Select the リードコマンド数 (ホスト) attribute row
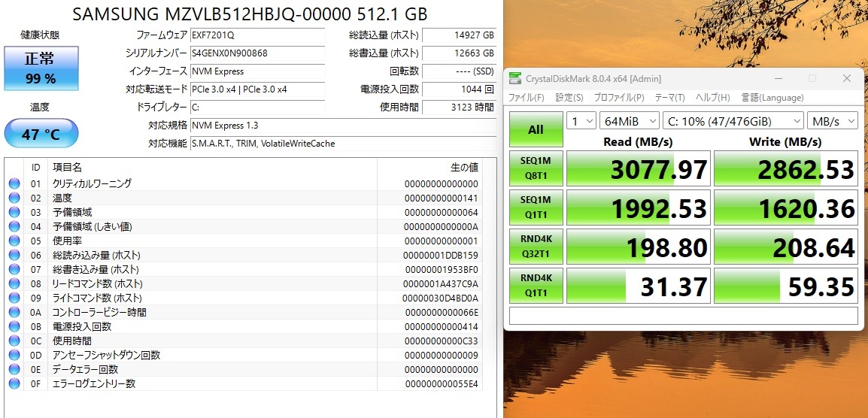Image resolution: width=868 pixels, height=418 pixels. click(x=243, y=284)
